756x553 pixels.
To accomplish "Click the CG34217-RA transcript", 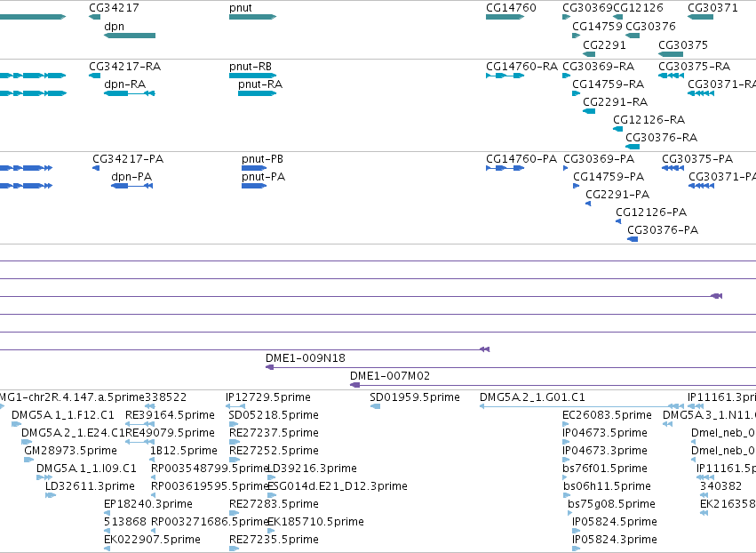I will click(94, 76).
